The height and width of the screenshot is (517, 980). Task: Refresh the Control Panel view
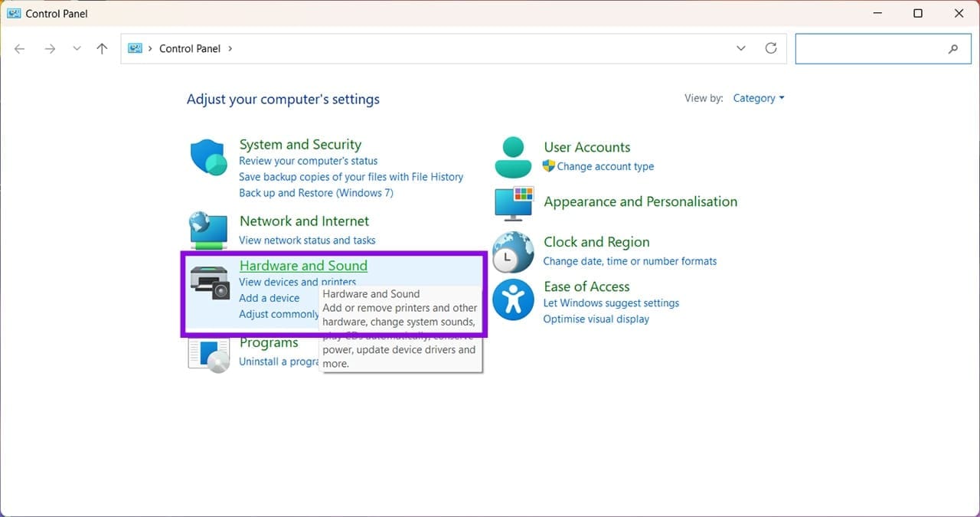771,48
